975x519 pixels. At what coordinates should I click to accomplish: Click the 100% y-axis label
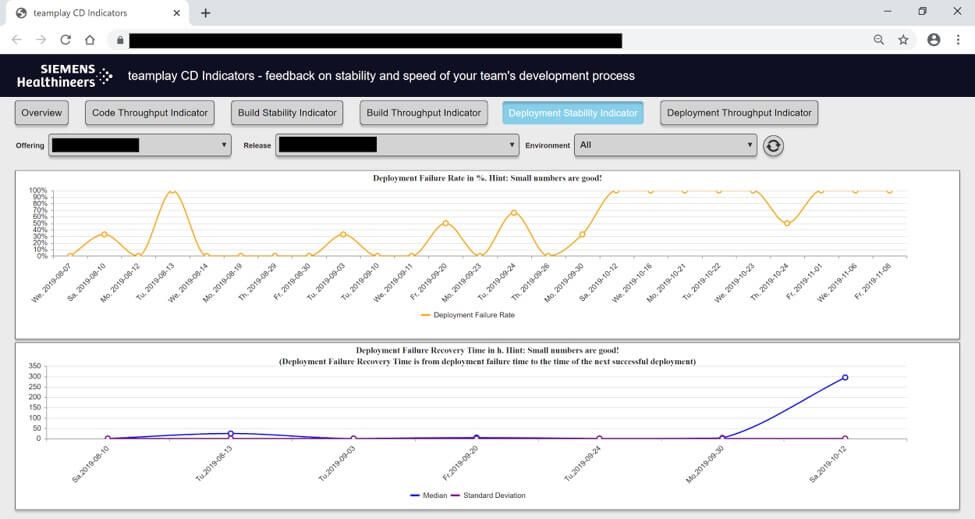(x=38, y=190)
